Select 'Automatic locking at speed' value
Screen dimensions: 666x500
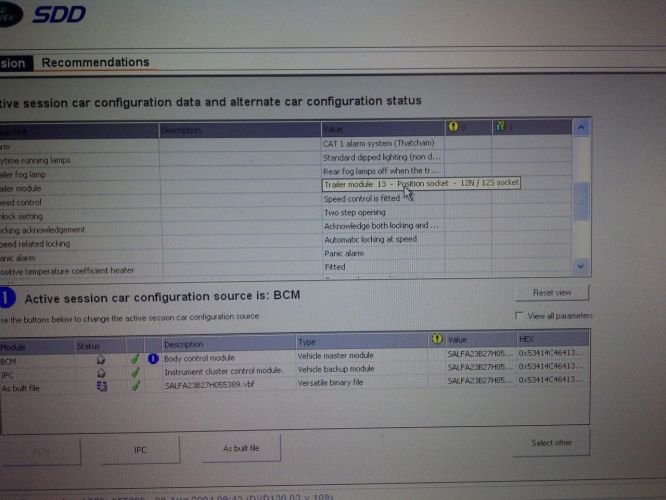coord(370,239)
